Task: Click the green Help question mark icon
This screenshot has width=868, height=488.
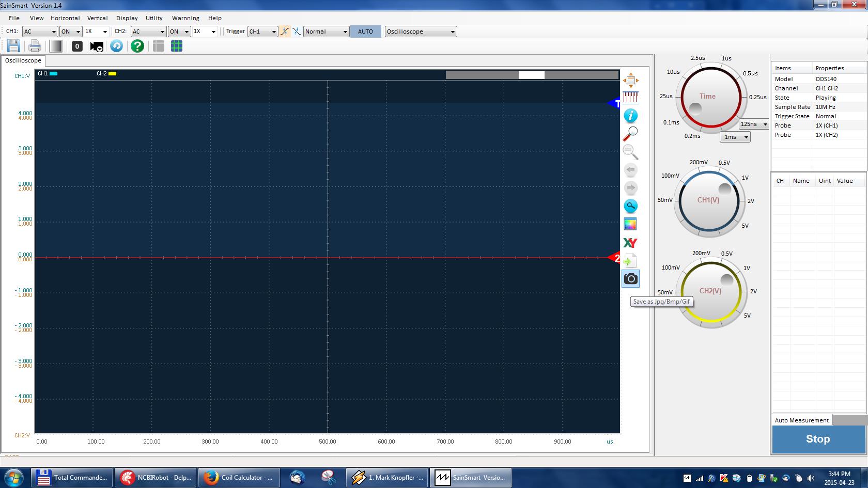Action: (137, 46)
